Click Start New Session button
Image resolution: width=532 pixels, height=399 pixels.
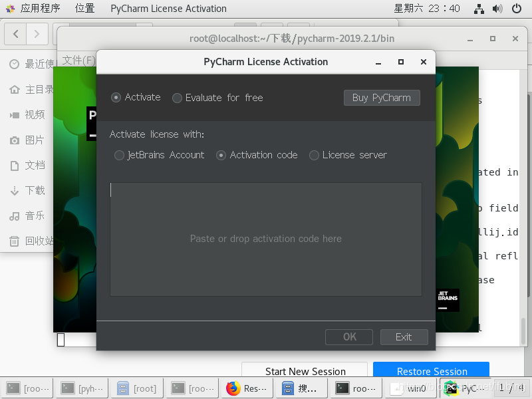pyautogui.click(x=305, y=370)
